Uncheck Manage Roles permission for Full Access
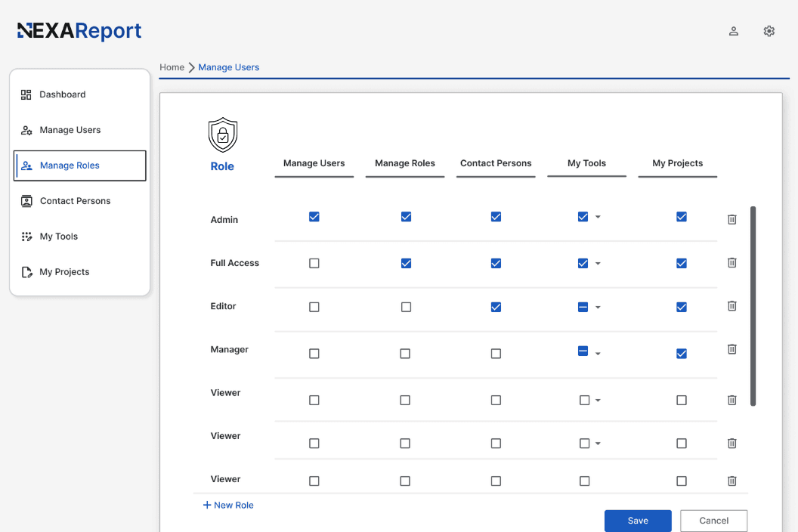 click(406, 263)
